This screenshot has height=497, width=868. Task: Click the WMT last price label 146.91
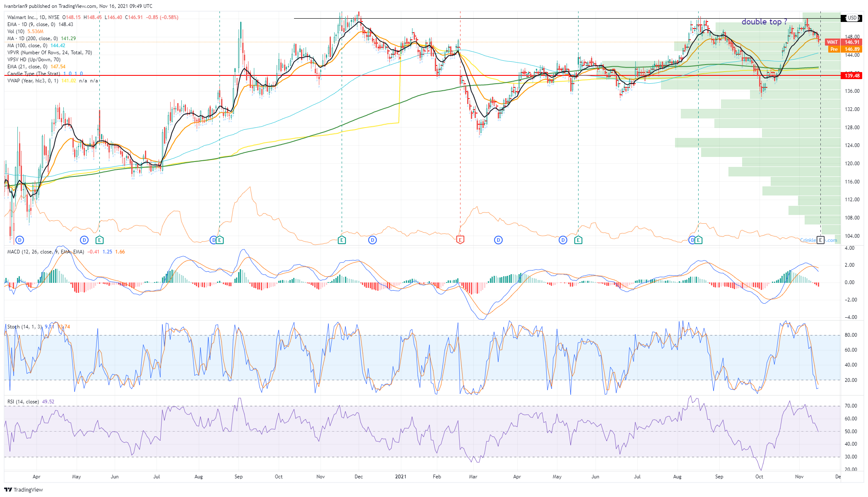843,42
